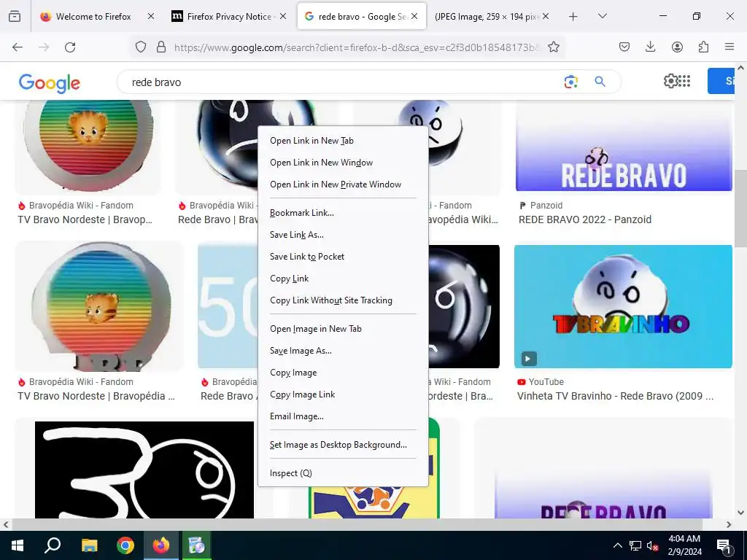Viewport: 747px width, 560px height.
Task: Open Vinheta TV Bravinho YouTube result
Action: click(616, 396)
